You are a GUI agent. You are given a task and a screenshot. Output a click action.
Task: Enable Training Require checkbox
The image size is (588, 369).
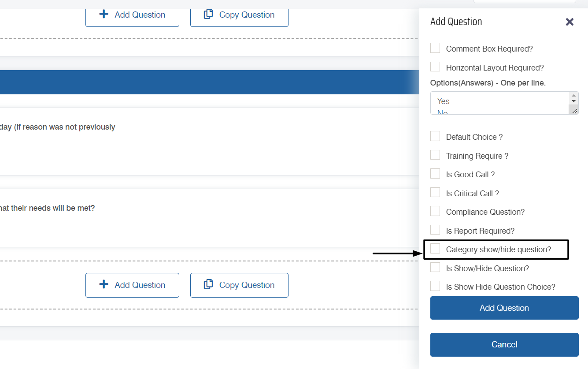[x=435, y=155]
